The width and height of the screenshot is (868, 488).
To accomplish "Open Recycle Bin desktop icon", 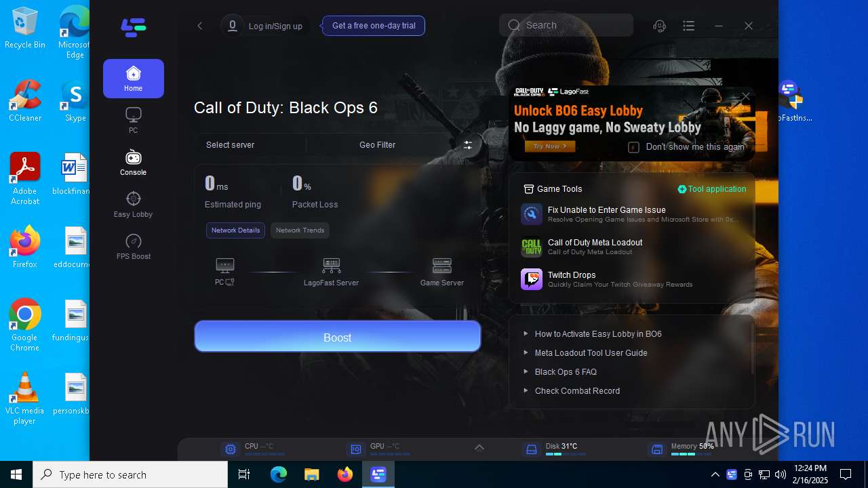I will click(25, 28).
